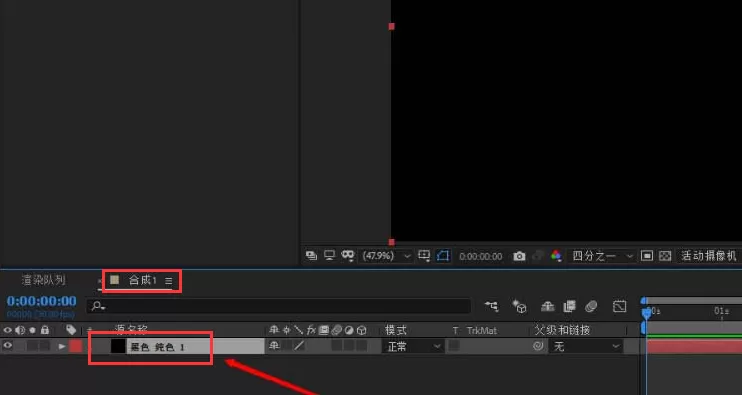Click the preview time 0:00:00:00 in viewer
The width and height of the screenshot is (742, 395).
pyautogui.click(x=480, y=256)
